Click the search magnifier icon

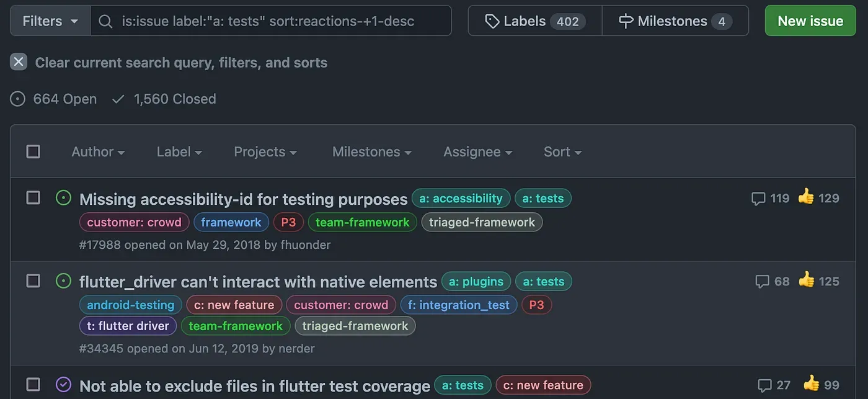[106, 21]
